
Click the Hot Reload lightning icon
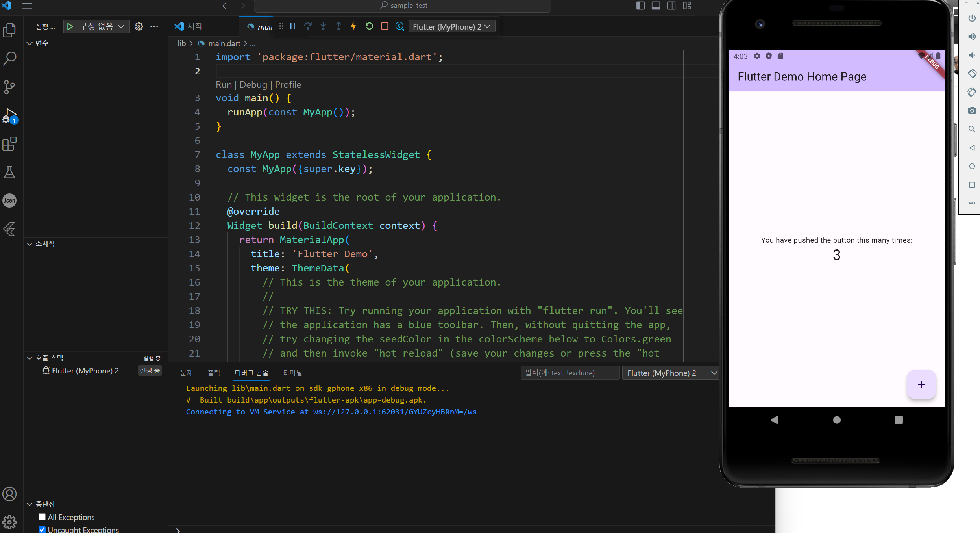point(353,26)
